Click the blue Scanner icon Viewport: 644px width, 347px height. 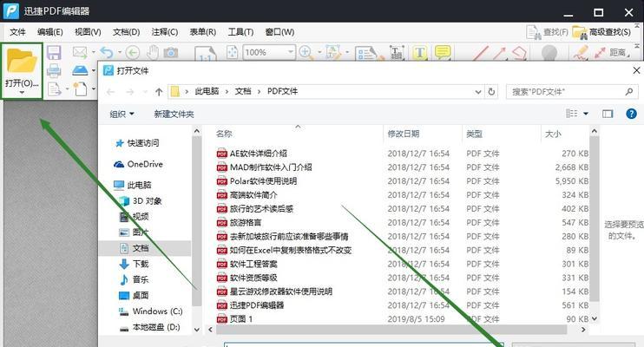click(x=80, y=70)
